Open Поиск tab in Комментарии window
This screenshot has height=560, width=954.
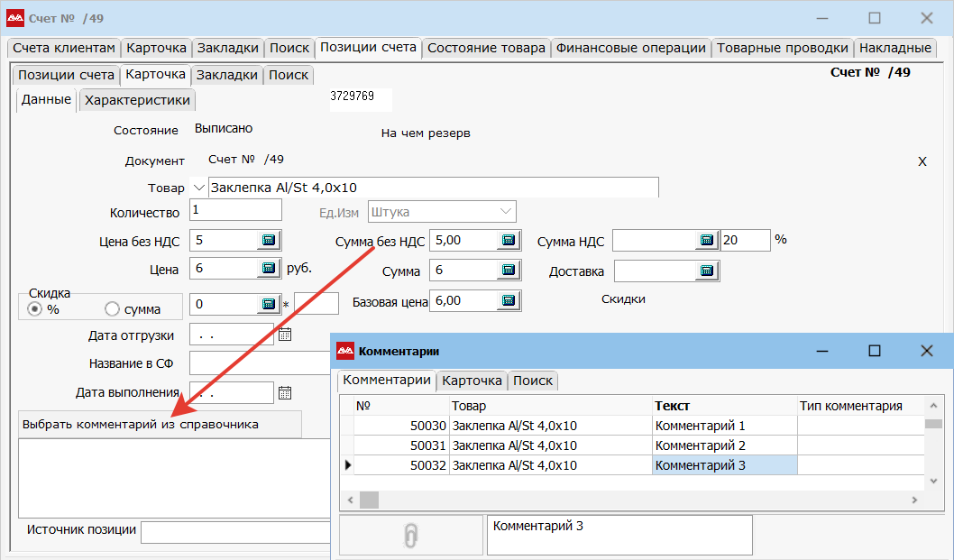tap(533, 381)
